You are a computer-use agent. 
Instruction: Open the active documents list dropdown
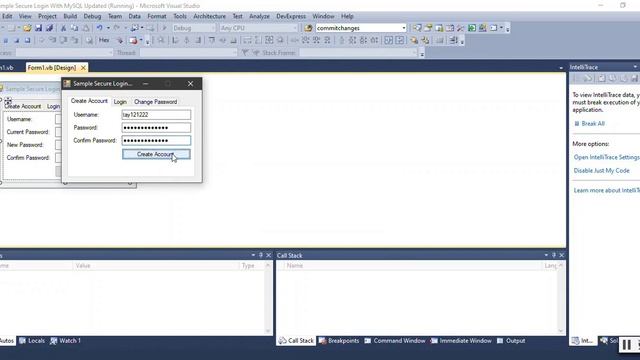click(561, 68)
